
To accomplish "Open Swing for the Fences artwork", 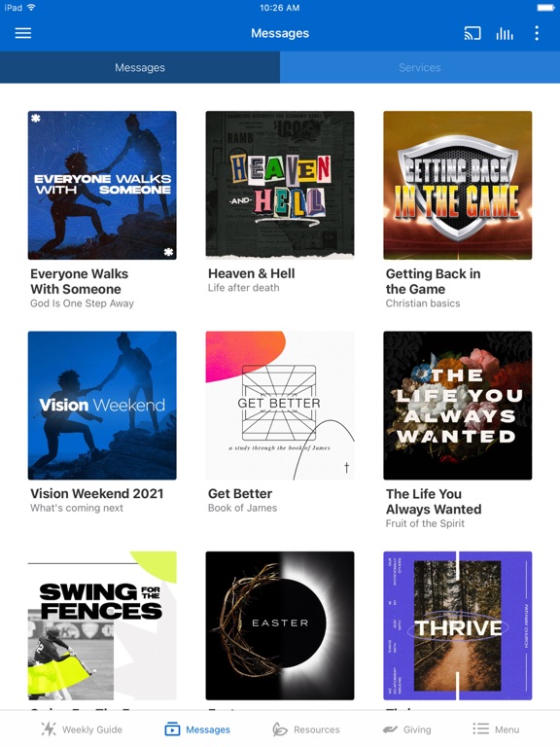I will click(x=102, y=625).
